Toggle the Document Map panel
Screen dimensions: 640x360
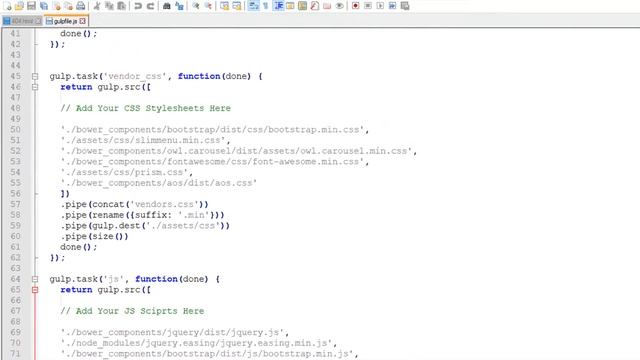point(302,6)
